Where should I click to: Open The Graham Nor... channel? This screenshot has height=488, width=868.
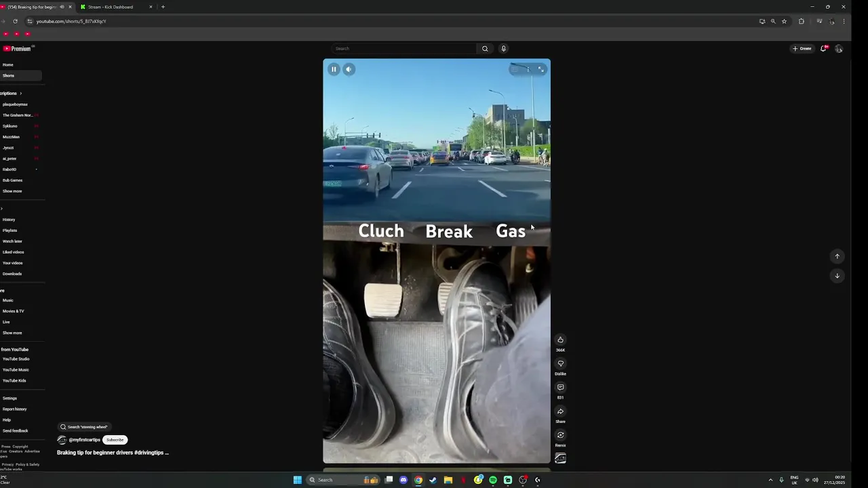[x=18, y=115]
